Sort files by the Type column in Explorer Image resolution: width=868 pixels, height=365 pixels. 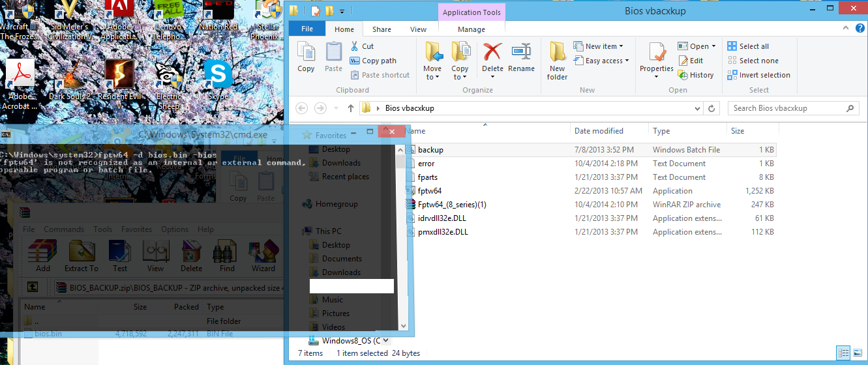[x=687, y=131]
